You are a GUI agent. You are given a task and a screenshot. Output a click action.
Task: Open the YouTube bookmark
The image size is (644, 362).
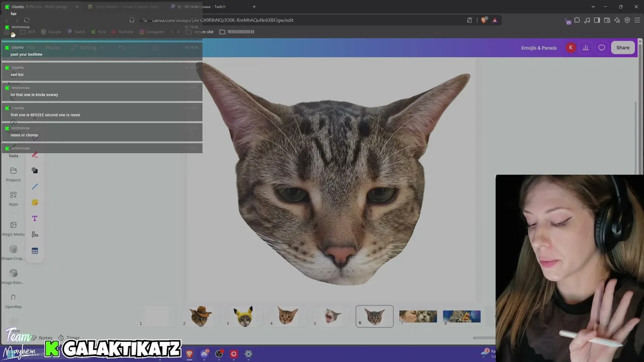[x=123, y=32]
